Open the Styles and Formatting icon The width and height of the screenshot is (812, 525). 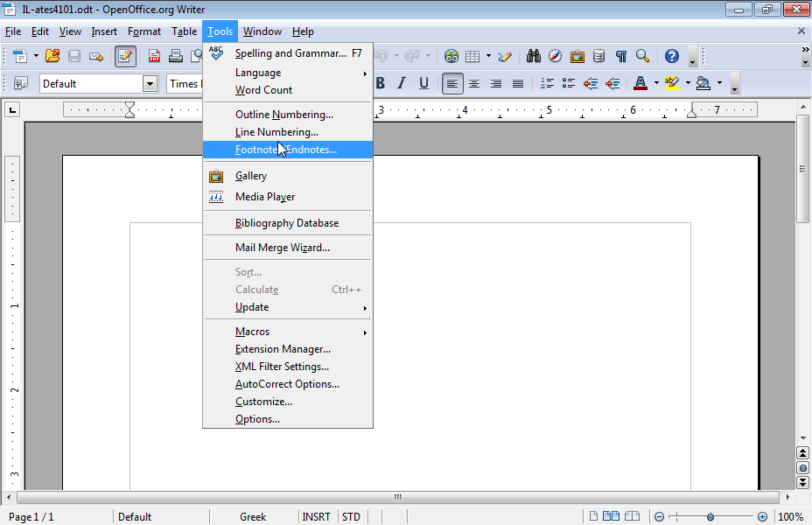pos(21,83)
